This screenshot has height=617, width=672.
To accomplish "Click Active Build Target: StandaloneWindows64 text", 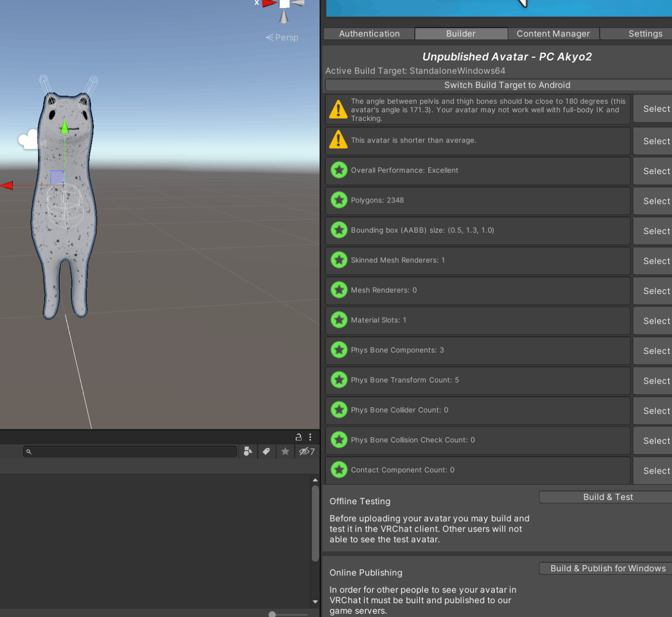I will pos(415,71).
